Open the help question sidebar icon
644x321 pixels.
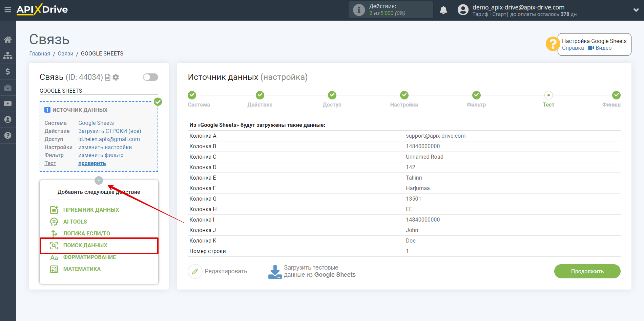point(8,135)
